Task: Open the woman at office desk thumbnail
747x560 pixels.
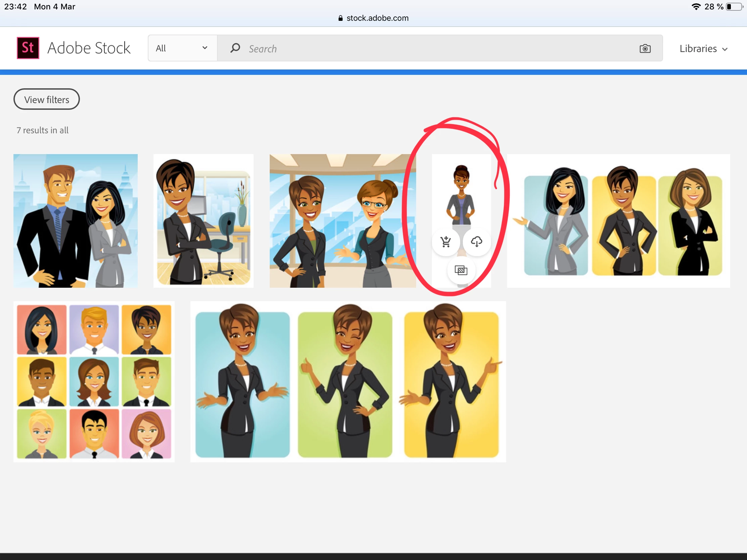Action: [203, 221]
